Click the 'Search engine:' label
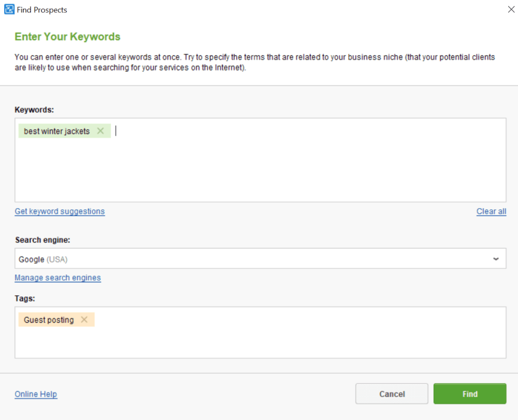The width and height of the screenshot is (518, 420). coord(42,240)
